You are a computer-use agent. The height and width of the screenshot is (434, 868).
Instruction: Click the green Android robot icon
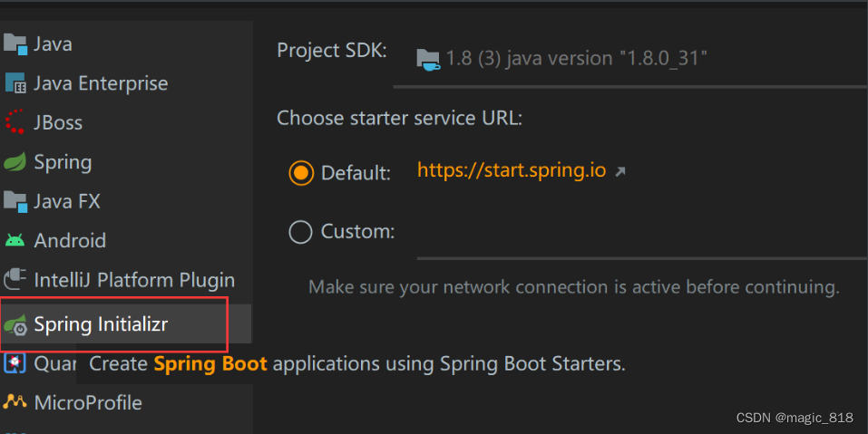[x=15, y=240]
